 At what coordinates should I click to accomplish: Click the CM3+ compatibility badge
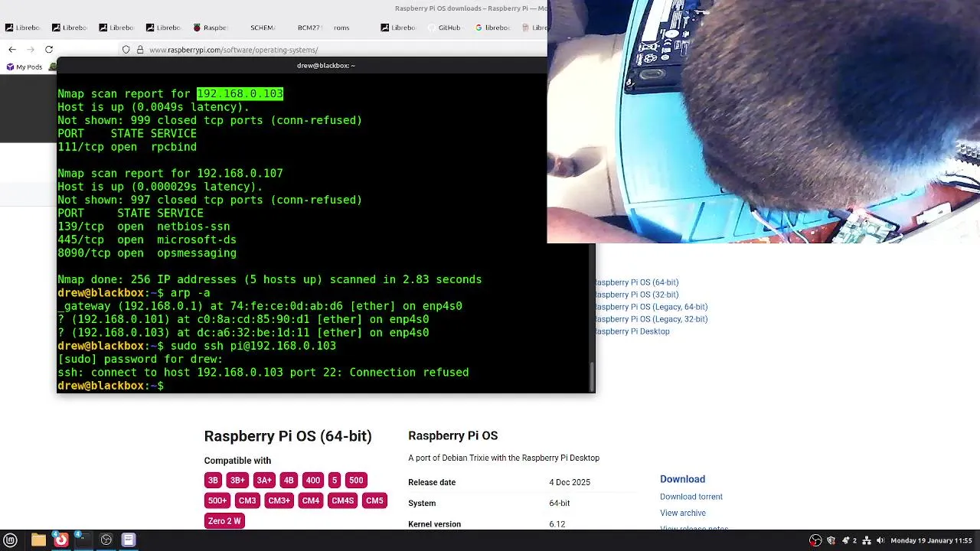pos(279,501)
